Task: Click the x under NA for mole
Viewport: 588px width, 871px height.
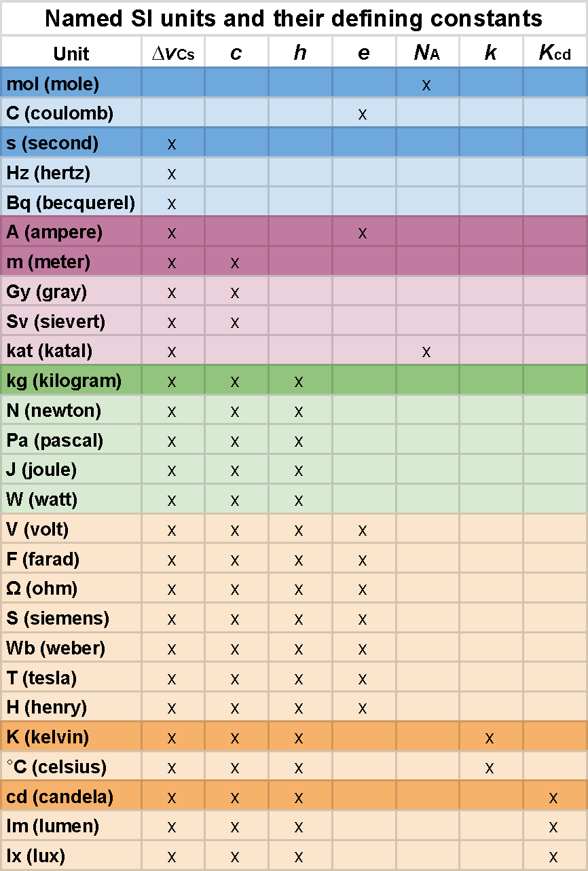Action: 426,85
